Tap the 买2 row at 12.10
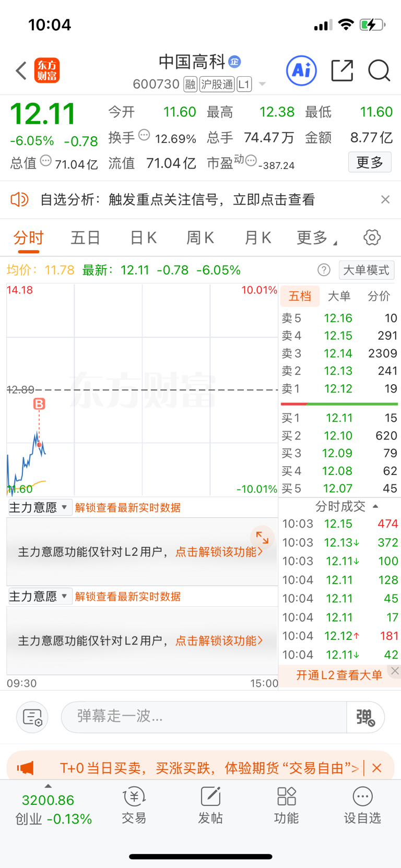The width and height of the screenshot is (401, 868). (339, 436)
